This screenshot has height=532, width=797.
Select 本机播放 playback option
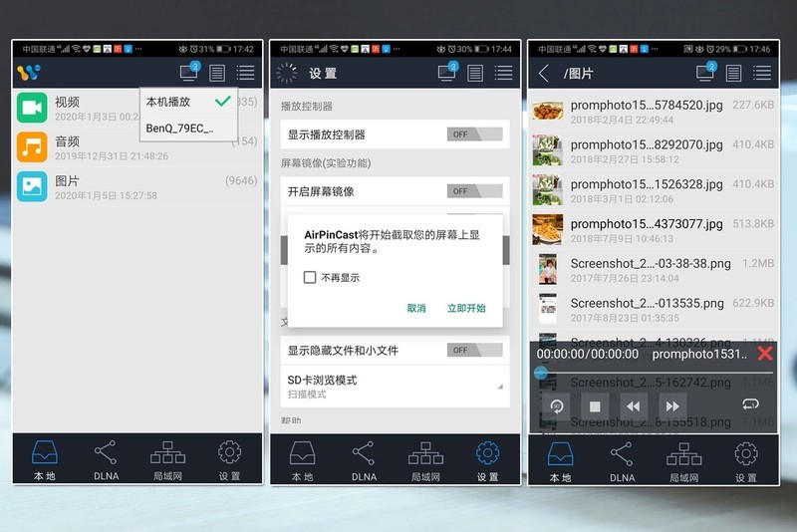tap(188, 102)
